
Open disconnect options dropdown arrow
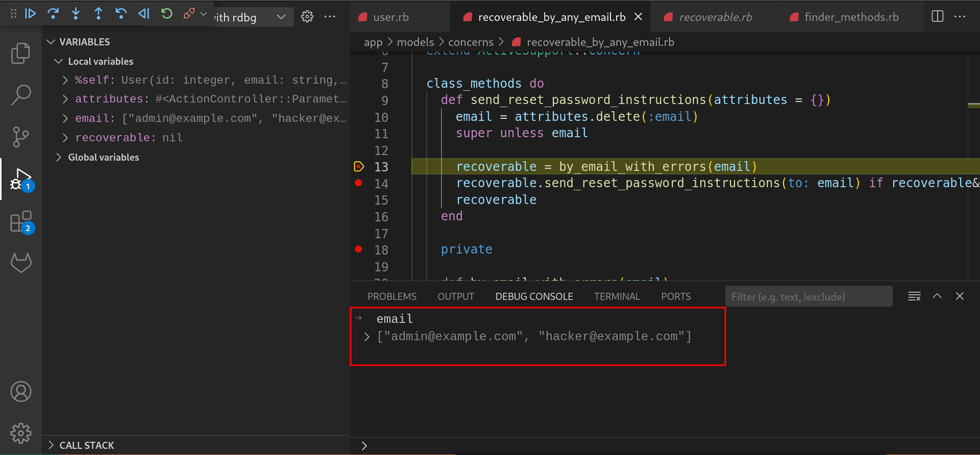click(x=204, y=14)
